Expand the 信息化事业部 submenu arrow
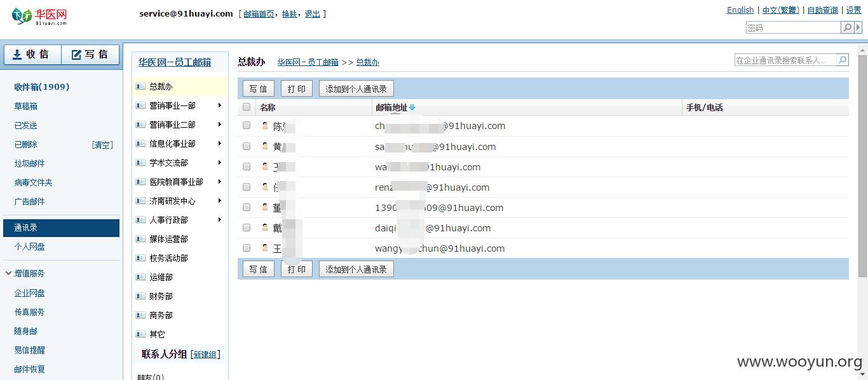The height and width of the screenshot is (380, 868). (220, 144)
